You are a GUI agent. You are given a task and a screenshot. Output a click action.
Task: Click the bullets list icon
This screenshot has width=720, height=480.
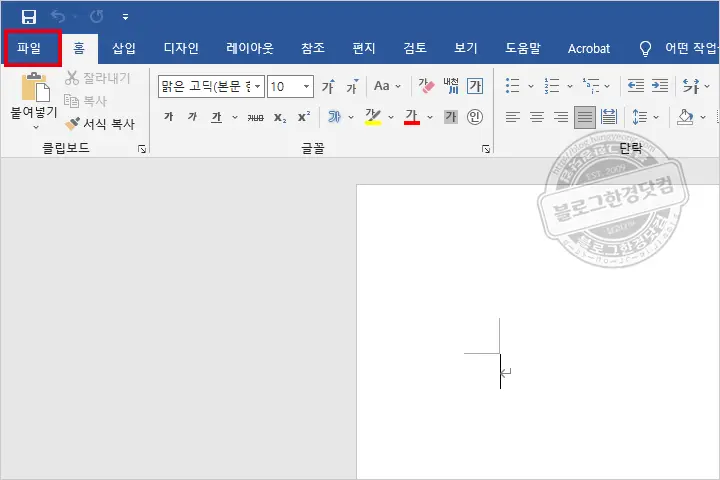coord(512,86)
